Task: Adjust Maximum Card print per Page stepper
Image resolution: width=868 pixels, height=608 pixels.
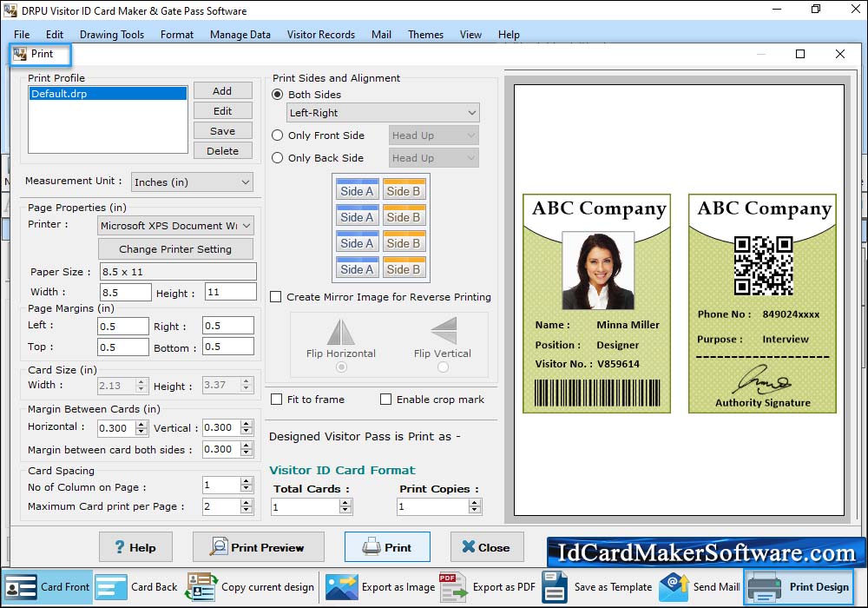Action: [x=247, y=506]
